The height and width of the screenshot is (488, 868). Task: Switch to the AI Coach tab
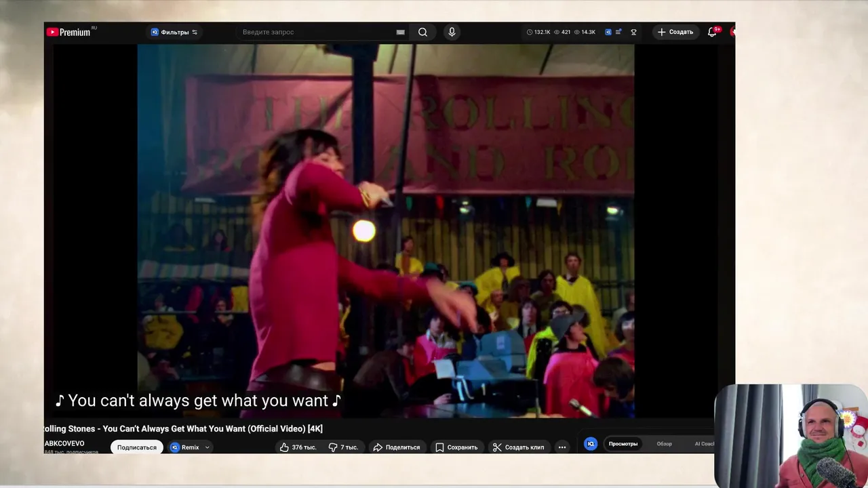click(705, 444)
